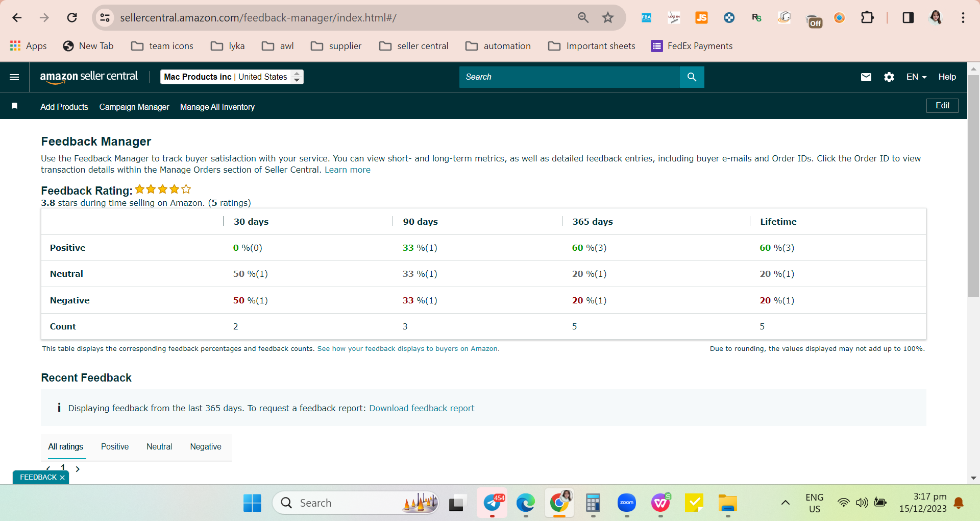Open the supplier bookmark folder
The image size is (980, 521).
336,46
